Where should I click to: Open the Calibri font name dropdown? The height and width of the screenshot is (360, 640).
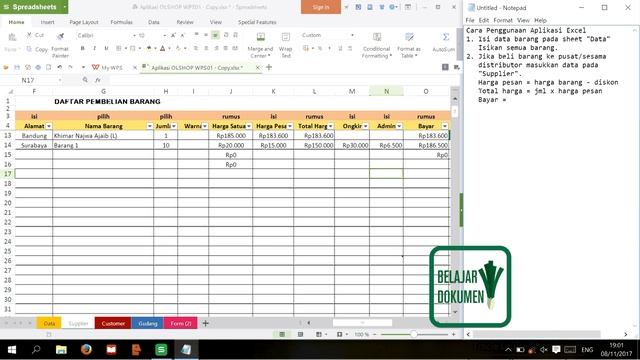click(134, 36)
